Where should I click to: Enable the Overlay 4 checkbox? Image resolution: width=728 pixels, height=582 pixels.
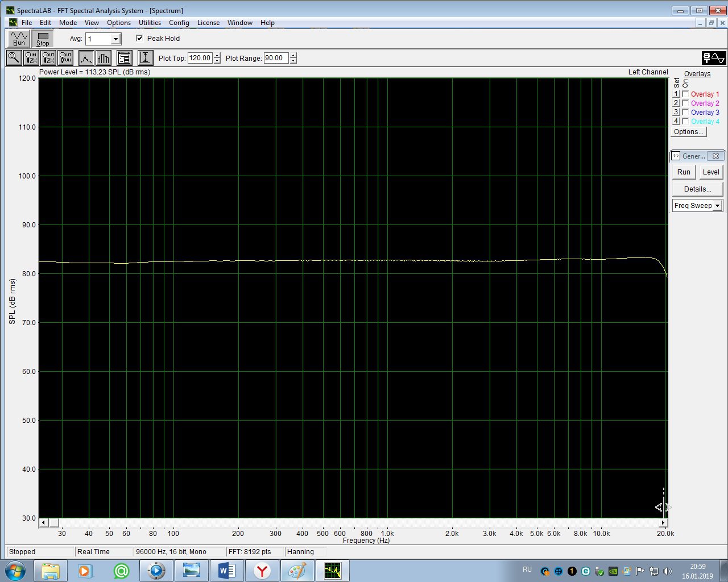point(685,122)
